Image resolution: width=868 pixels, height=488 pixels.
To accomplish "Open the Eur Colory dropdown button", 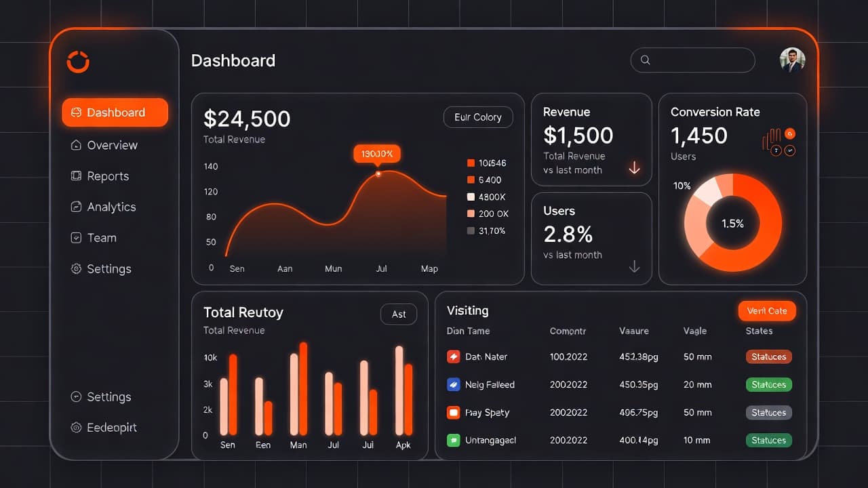I will (x=478, y=117).
